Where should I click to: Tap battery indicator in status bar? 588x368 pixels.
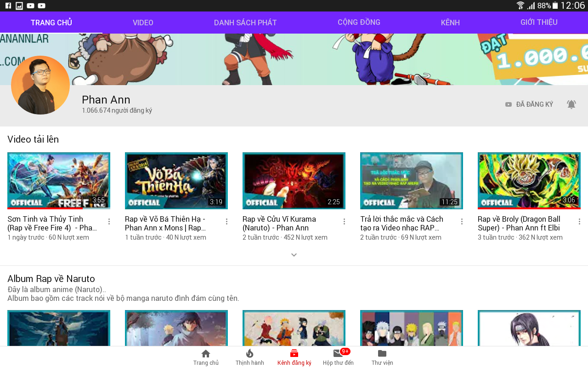tap(555, 6)
